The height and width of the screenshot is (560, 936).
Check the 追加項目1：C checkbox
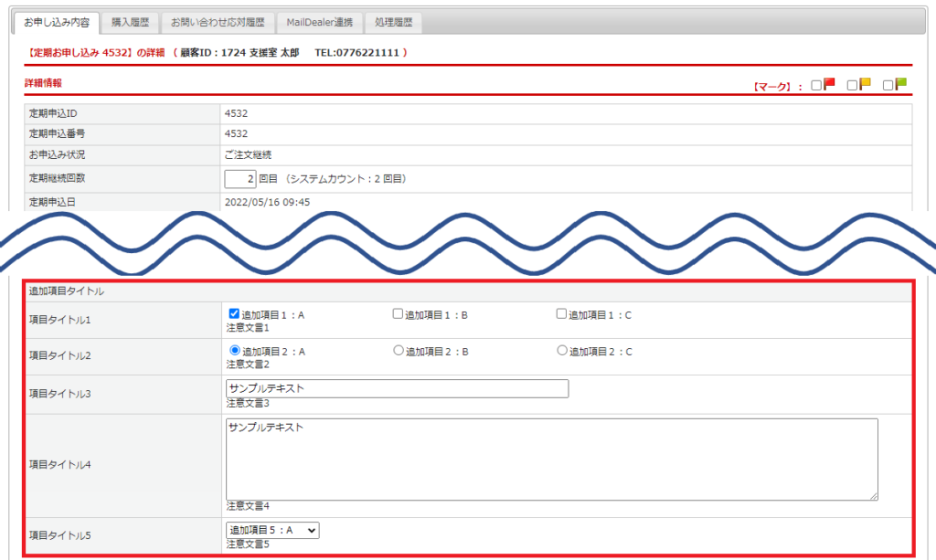click(x=562, y=314)
